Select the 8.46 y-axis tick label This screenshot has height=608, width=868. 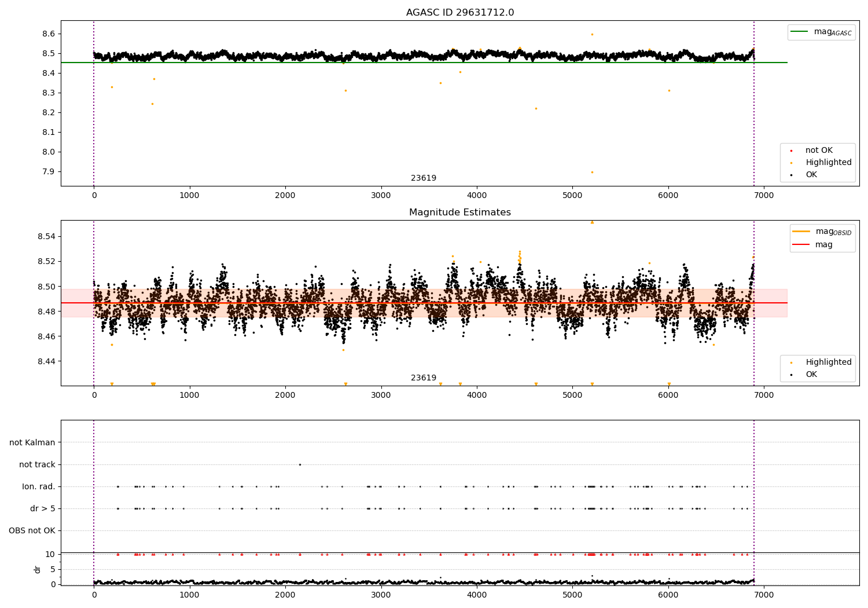pos(46,336)
